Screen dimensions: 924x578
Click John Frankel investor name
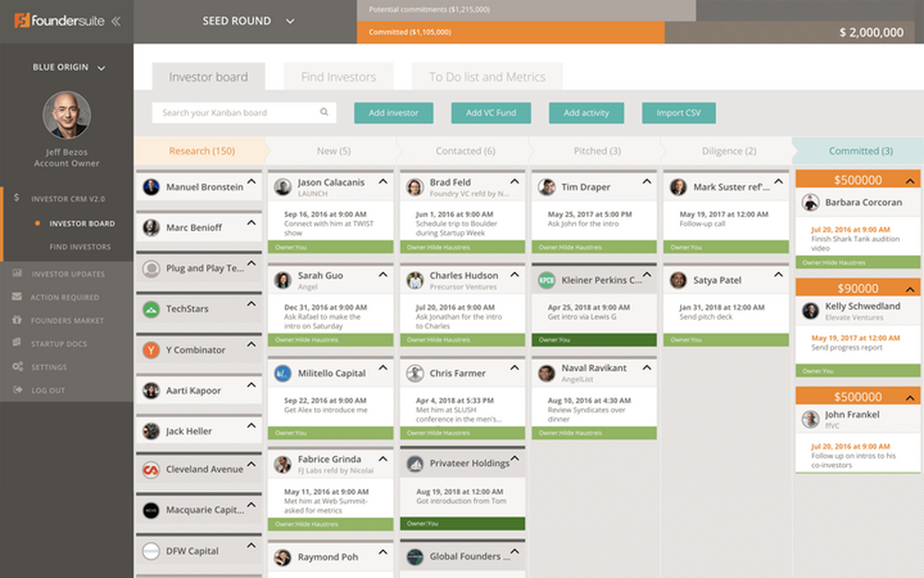click(x=852, y=414)
